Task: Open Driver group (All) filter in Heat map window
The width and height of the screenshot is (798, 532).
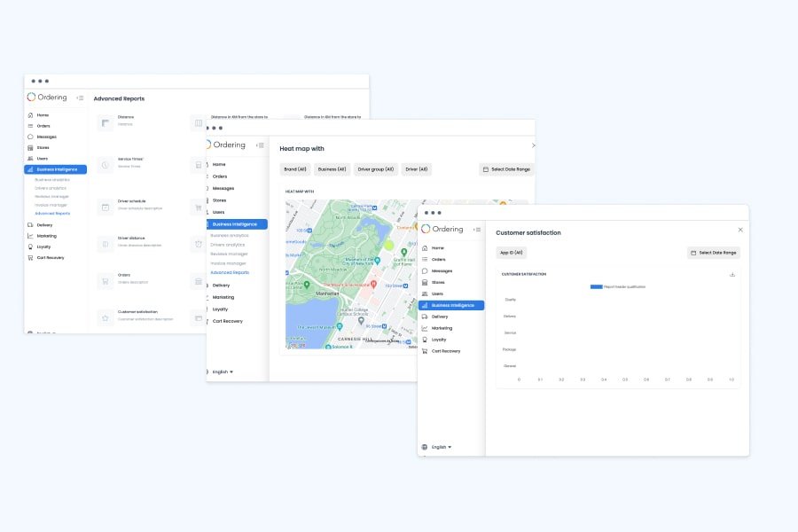Action: pyautogui.click(x=376, y=169)
